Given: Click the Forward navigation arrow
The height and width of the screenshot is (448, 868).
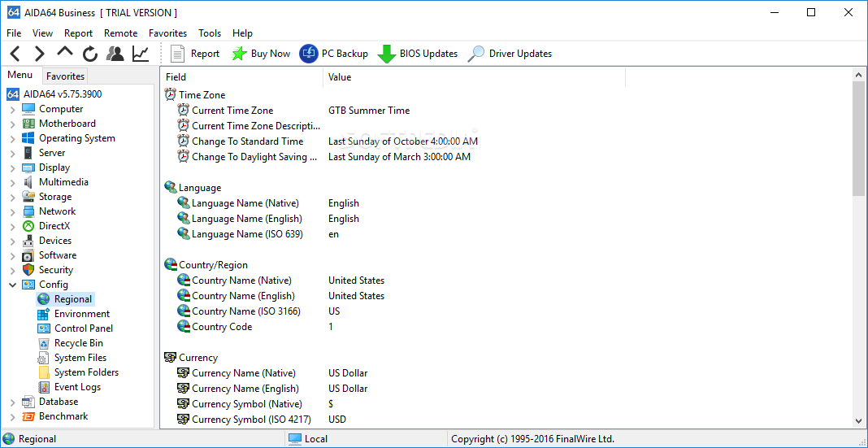Looking at the screenshot, I should pyautogui.click(x=39, y=54).
